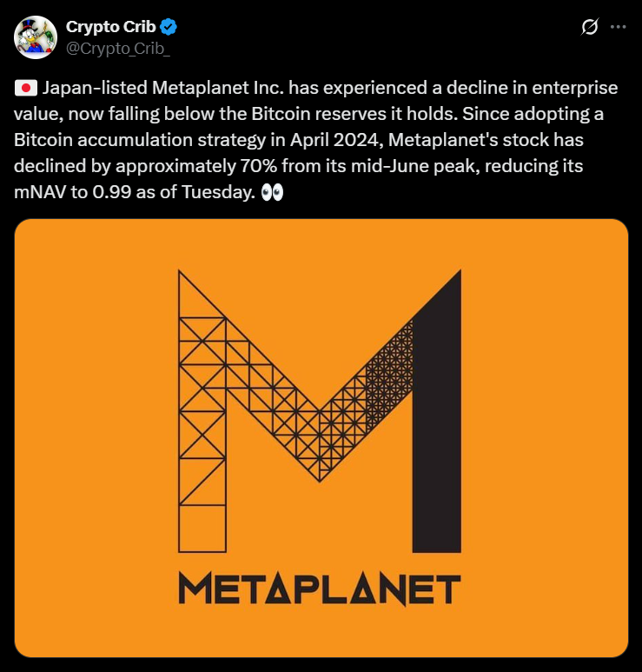Click the solid black bar of M logo
The width and height of the screenshot is (642, 672).
(x=436, y=417)
